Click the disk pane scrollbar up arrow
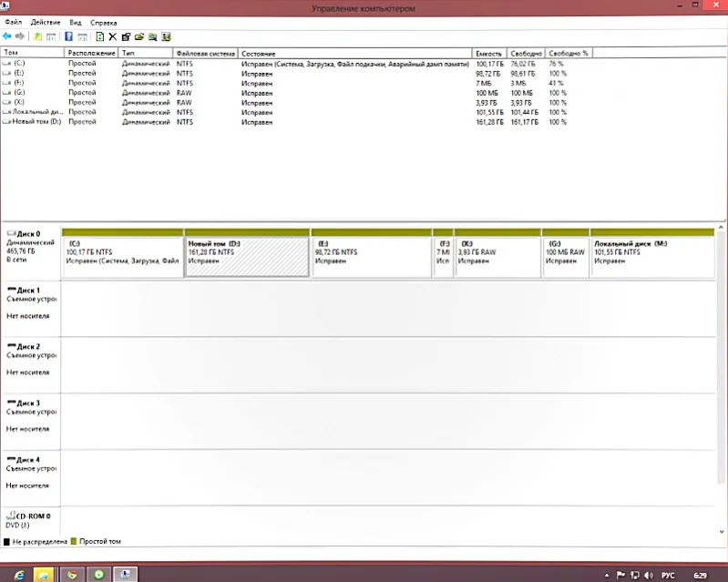Screen dimensions: 728x582 click(721, 228)
